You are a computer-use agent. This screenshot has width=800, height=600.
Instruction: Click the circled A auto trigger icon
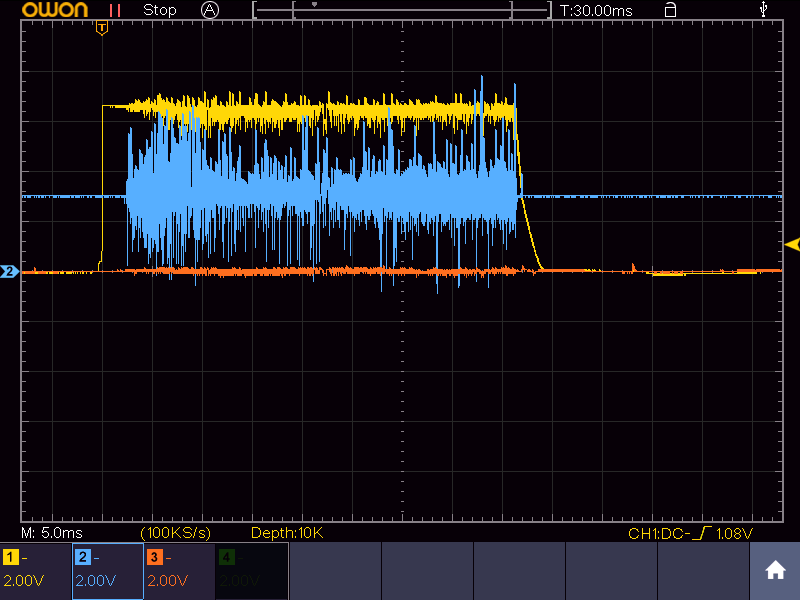pyautogui.click(x=210, y=10)
